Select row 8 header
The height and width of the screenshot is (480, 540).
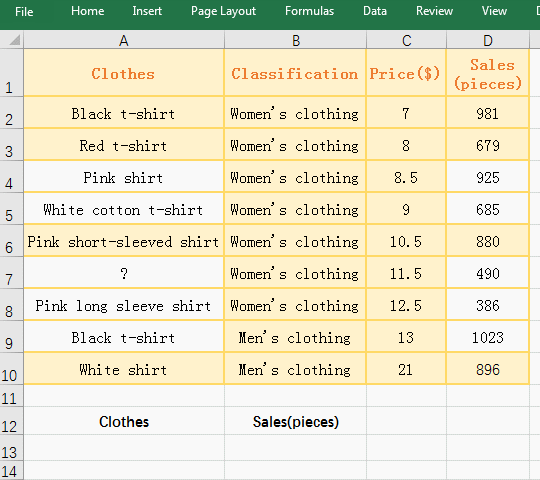pyautogui.click(x=11, y=305)
